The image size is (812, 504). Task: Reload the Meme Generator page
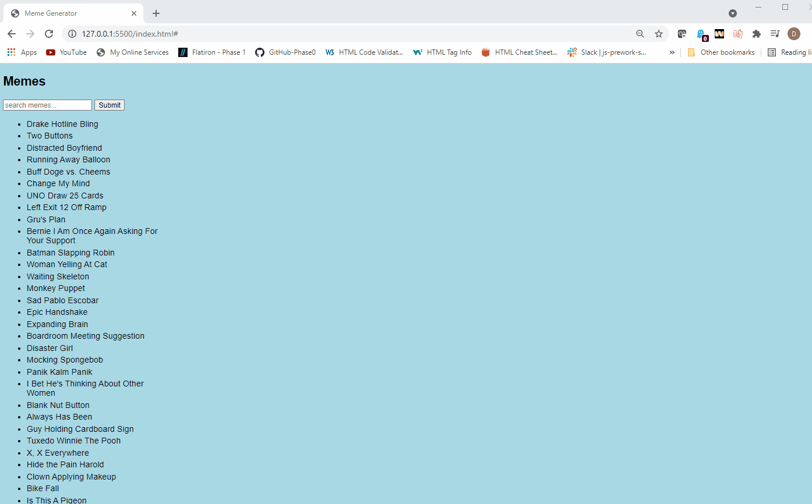[x=49, y=34]
